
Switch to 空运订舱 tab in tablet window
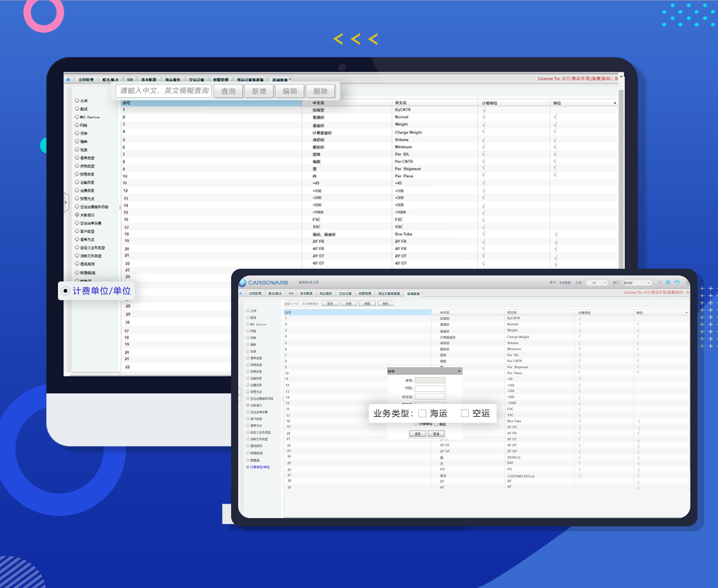346,293
